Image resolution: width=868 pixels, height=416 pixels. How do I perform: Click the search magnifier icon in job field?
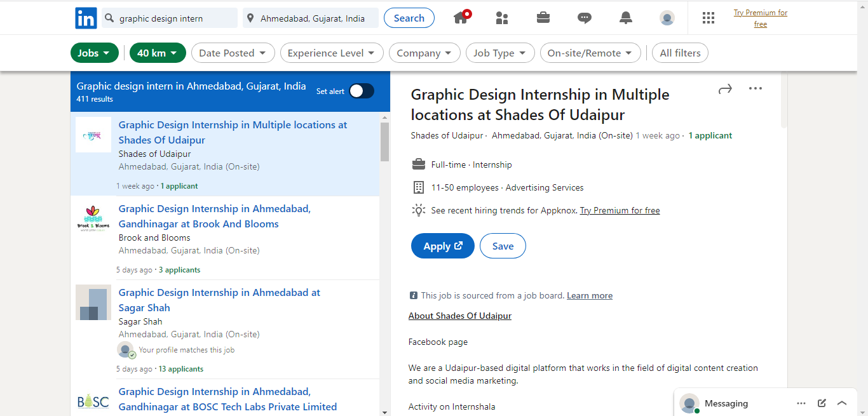(109, 18)
